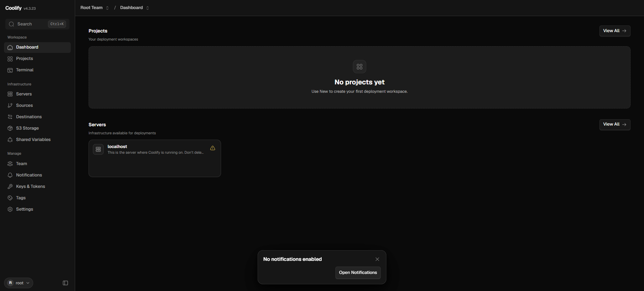This screenshot has height=291, width=644.
Task: Click the Coolify logo text
Action: tap(13, 8)
